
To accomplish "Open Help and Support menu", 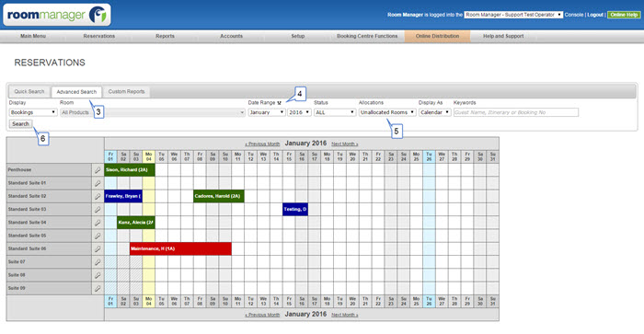I will [503, 36].
